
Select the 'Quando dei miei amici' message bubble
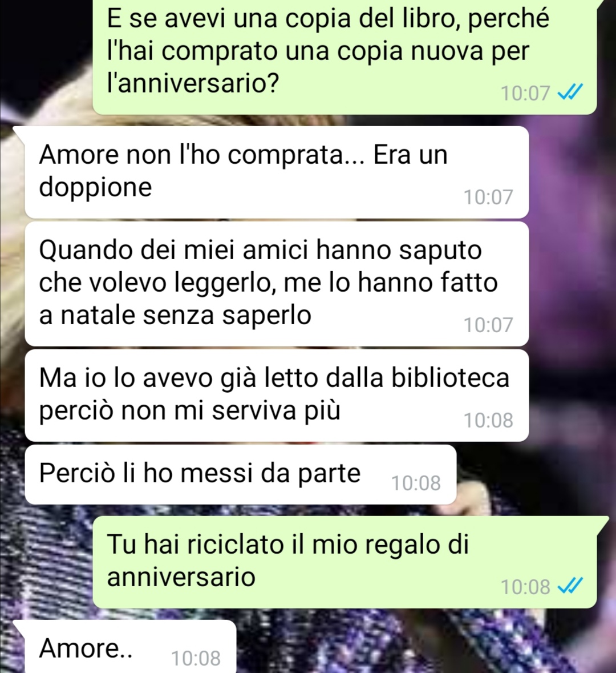277,284
